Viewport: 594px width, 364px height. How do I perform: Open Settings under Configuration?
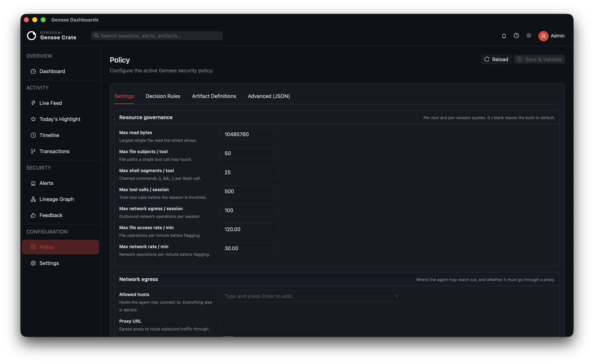(x=61, y=263)
